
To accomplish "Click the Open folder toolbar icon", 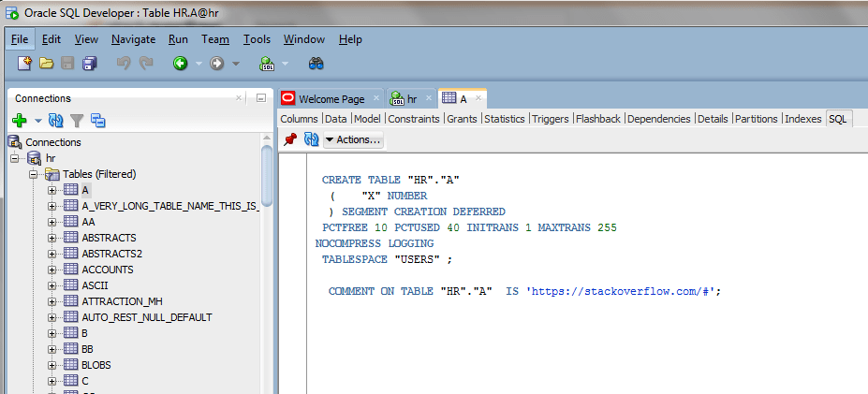I will pyautogui.click(x=47, y=64).
